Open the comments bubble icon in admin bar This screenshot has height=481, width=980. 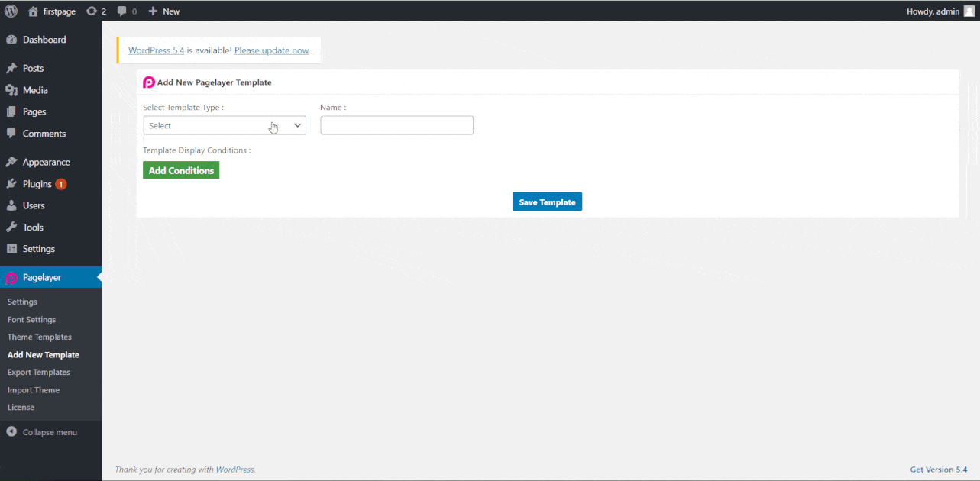[122, 11]
